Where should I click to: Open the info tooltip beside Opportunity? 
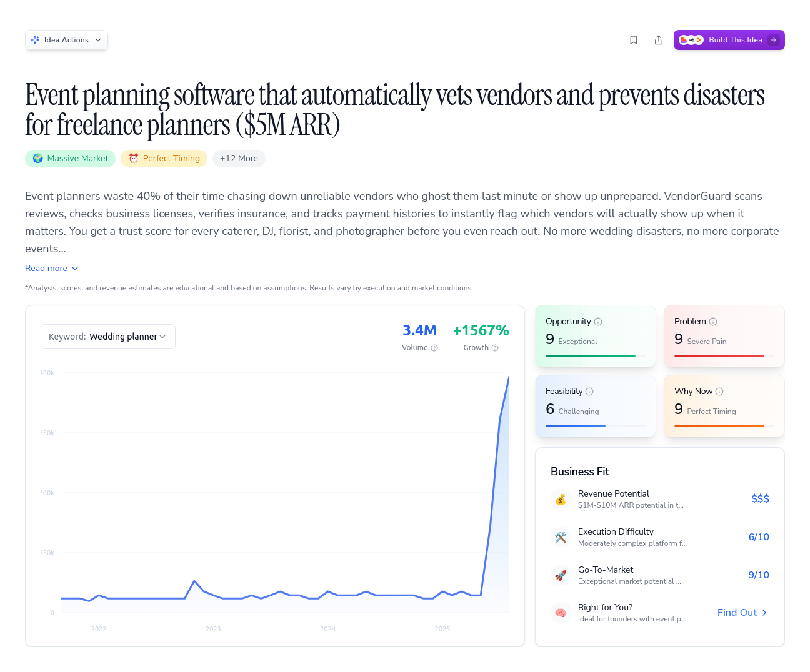tap(598, 321)
